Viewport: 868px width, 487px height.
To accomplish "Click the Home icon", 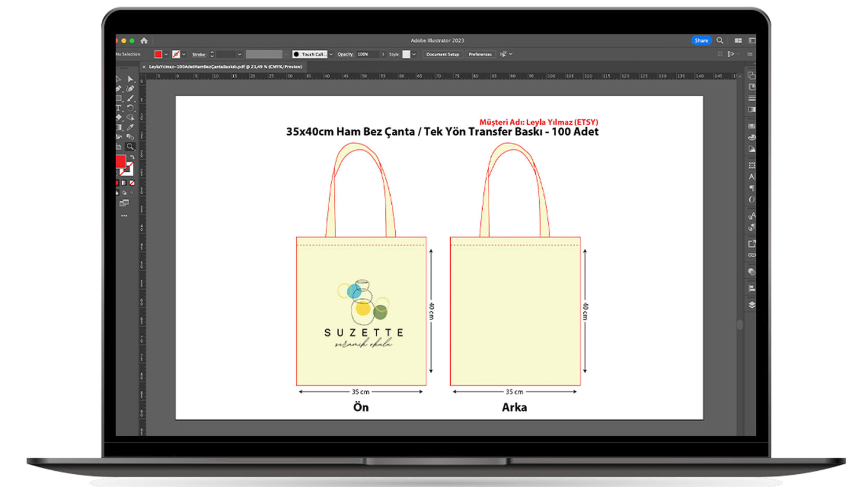I will pos(144,40).
